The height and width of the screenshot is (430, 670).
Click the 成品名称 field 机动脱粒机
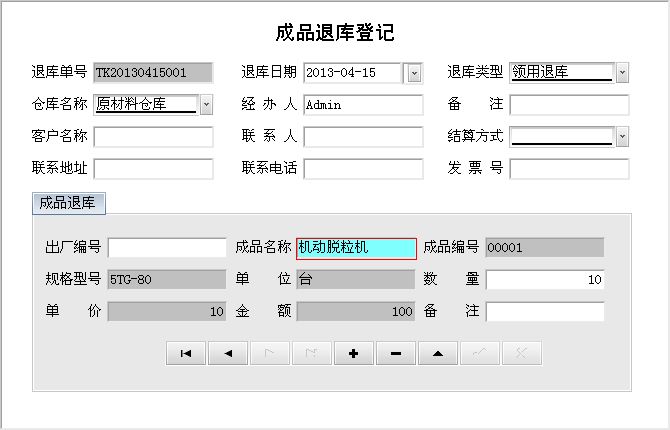click(356, 248)
